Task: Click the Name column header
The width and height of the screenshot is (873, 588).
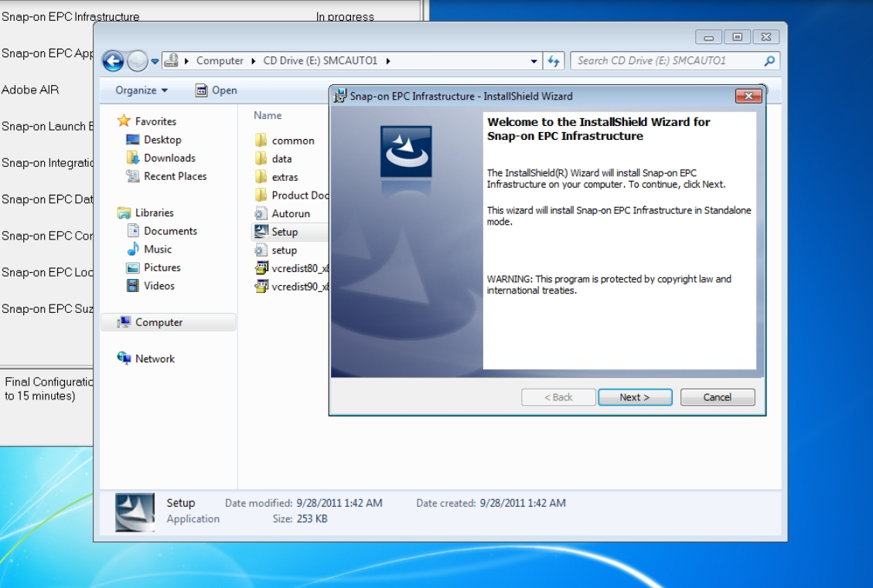Action: [x=268, y=115]
